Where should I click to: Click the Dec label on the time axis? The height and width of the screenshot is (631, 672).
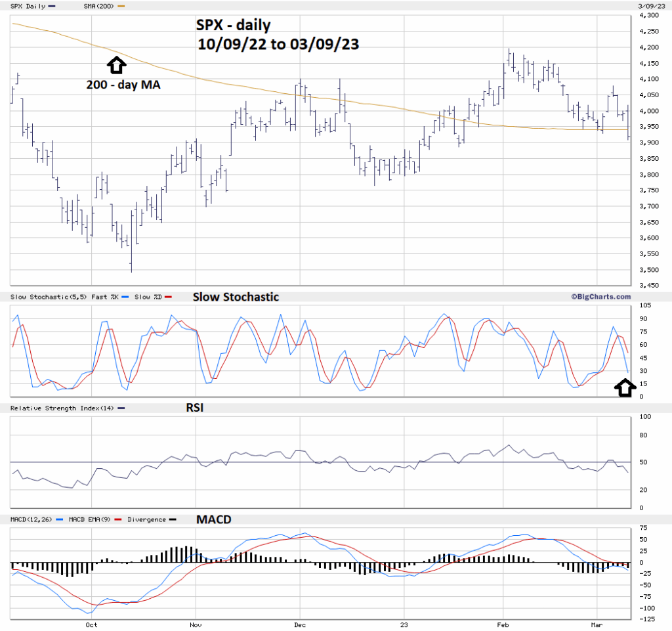point(299,624)
